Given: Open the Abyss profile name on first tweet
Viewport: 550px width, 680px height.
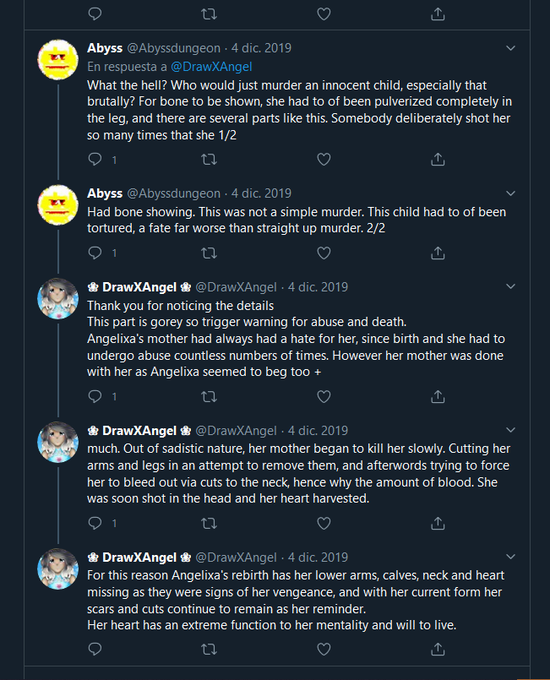Looking at the screenshot, I should click(x=105, y=48).
